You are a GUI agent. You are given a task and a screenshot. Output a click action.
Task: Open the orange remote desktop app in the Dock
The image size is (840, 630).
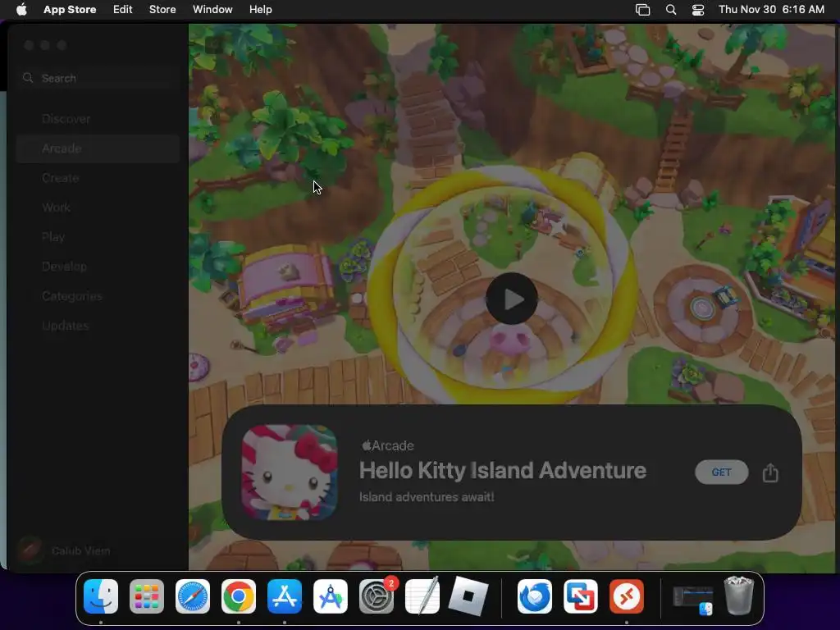[x=626, y=596]
